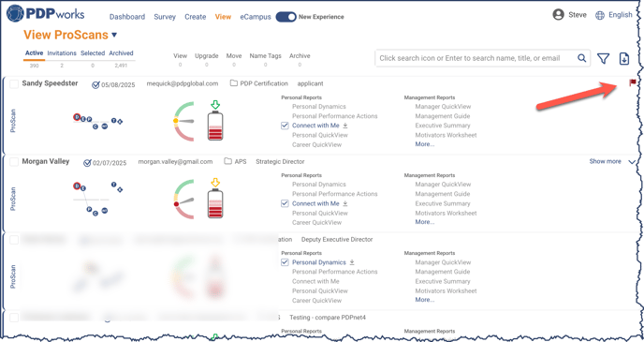
Task: Open the filter funnel icon
Action: click(x=603, y=59)
